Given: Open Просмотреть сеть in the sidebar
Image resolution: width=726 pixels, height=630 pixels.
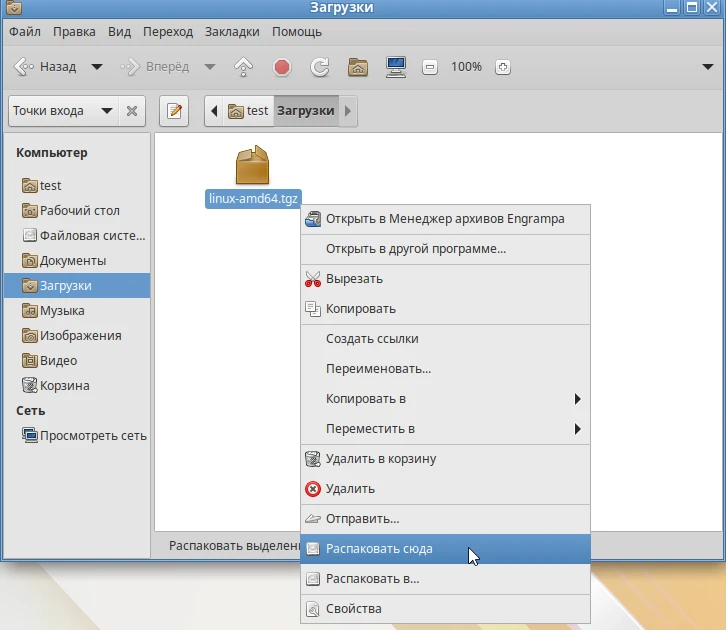Looking at the screenshot, I should pyautogui.click(x=77, y=436).
